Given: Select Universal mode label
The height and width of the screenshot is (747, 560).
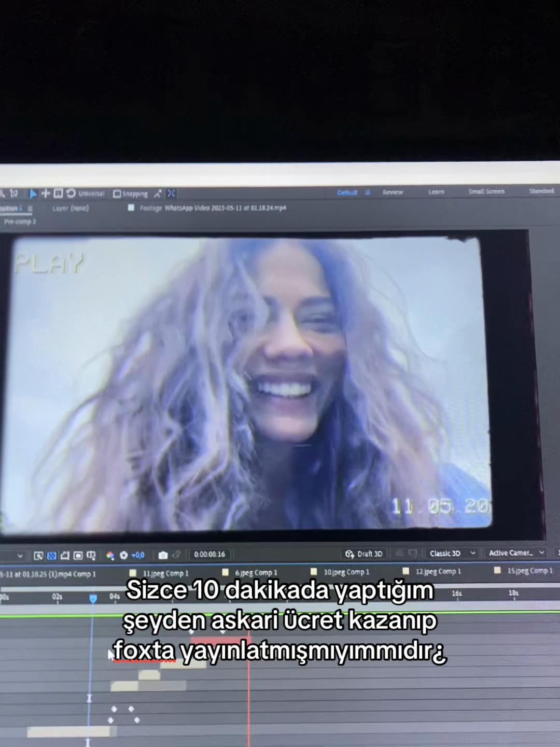Looking at the screenshot, I should click(91, 193).
